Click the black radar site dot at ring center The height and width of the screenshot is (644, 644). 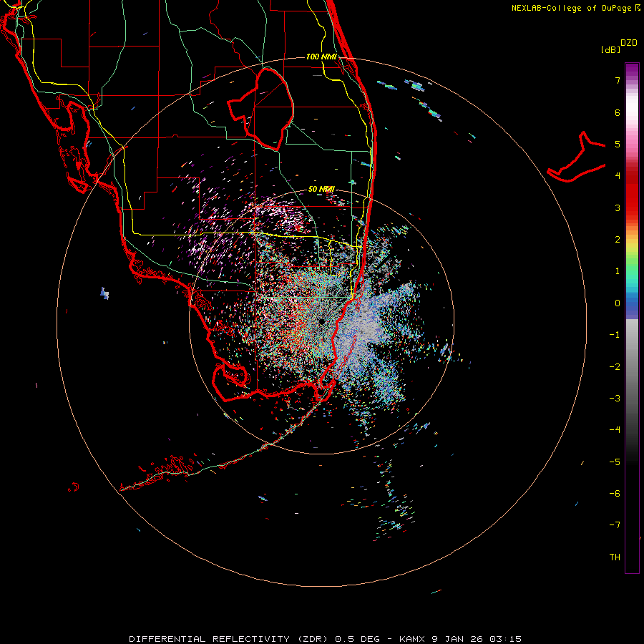click(321, 322)
